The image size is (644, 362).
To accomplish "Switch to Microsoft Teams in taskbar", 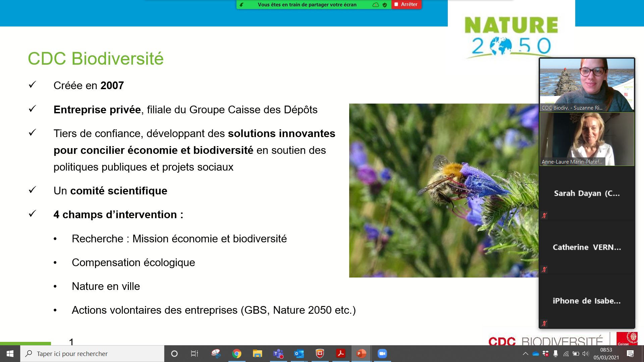I will point(278,354).
